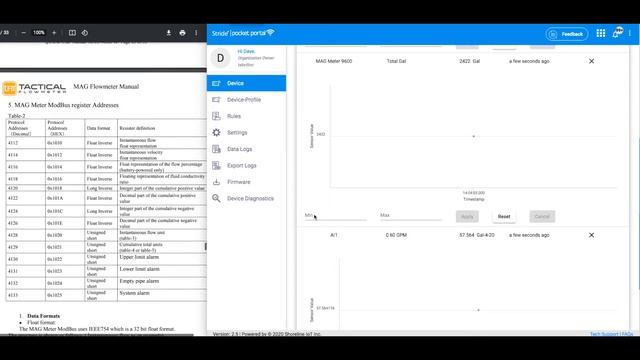Image resolution: width=640 pixels, height=360 pixels.
Task: Click Empty pipe alarm table cell
Action: (x=162, y=283)
